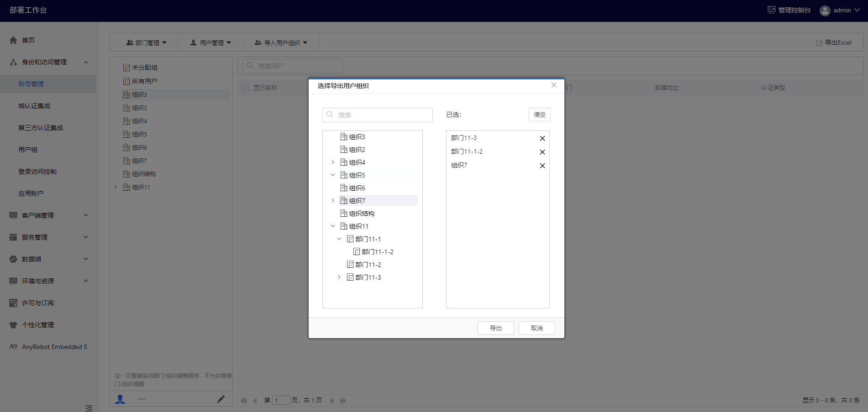Select 组织2 in dialog tree
Viewport: 868px width, 412px height.
point(357,150)
